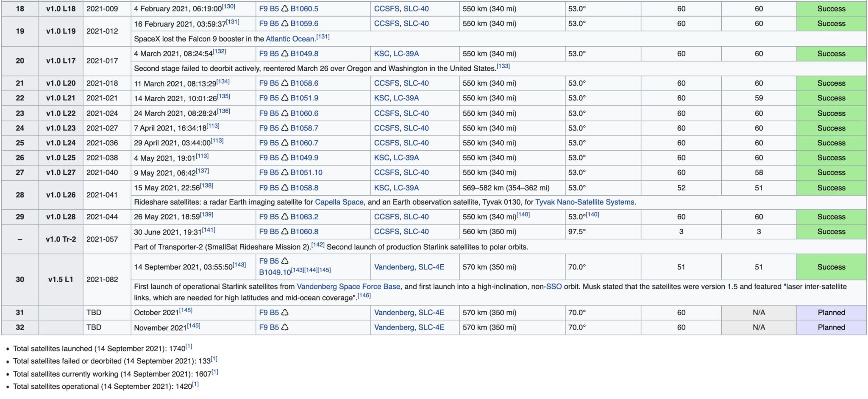The width and height of the screenshot is (868, 399).
Task: Click citation 130 after 4 February 2021
Action: 229,7
